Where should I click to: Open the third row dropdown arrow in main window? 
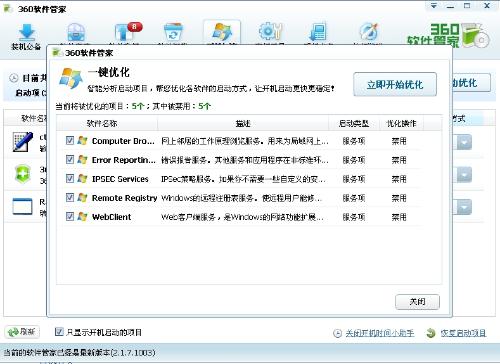coord(464,207)
